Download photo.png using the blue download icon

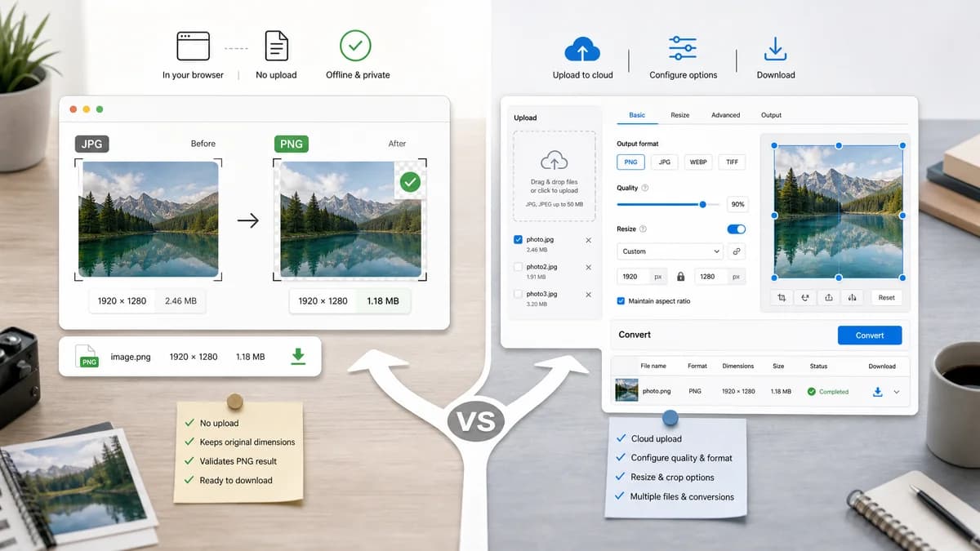[878, 392]
